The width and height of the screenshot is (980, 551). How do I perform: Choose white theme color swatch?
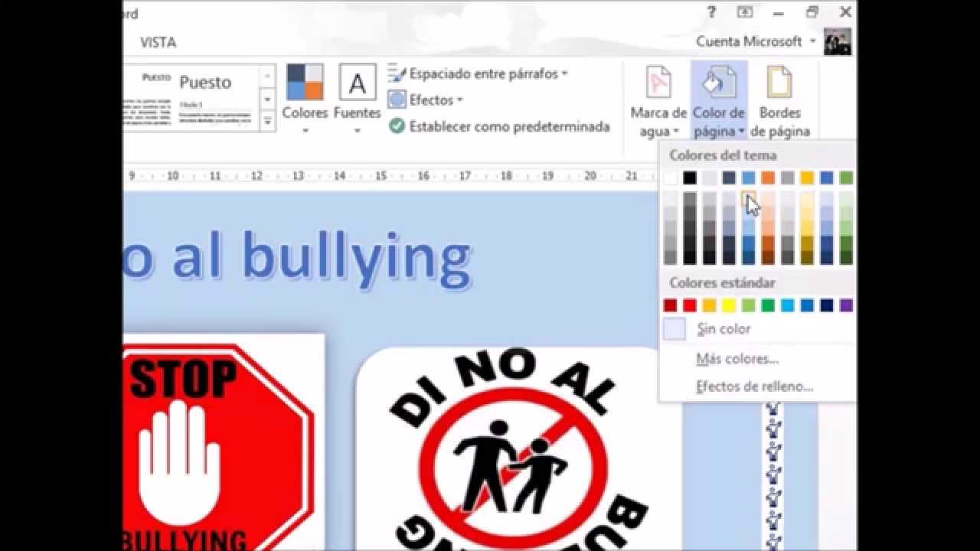[x=671, y=178]
